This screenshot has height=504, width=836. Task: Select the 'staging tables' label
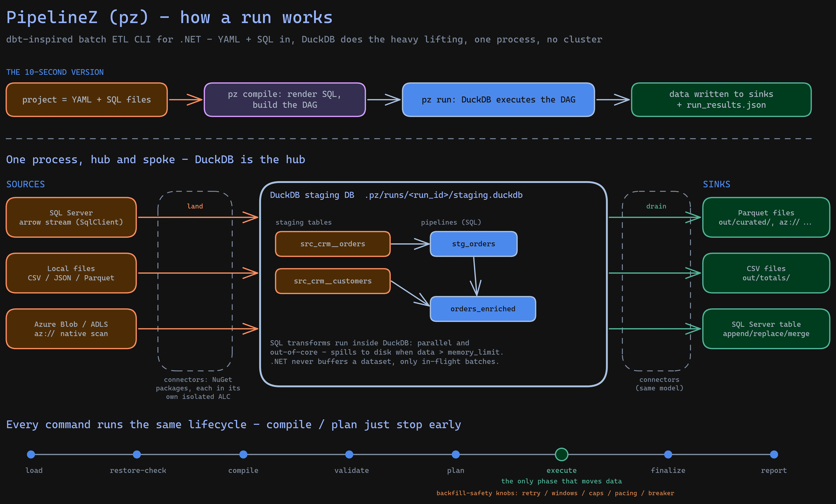[304, 222]
